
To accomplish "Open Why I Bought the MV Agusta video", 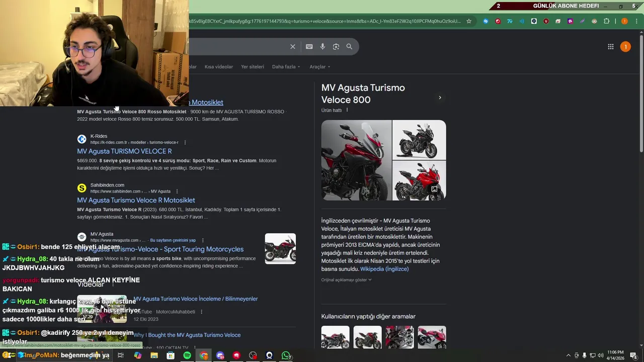I will click(x=187, y=335).
